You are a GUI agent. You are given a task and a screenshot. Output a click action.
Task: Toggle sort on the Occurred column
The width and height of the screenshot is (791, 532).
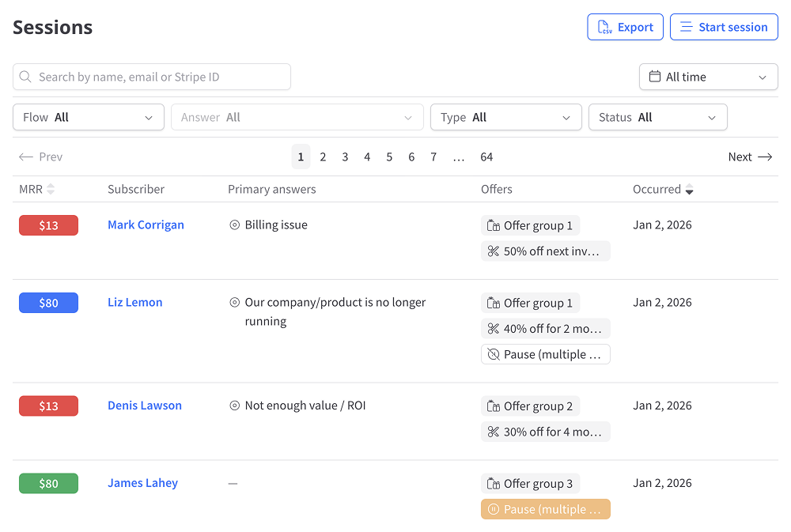[689, 190]
